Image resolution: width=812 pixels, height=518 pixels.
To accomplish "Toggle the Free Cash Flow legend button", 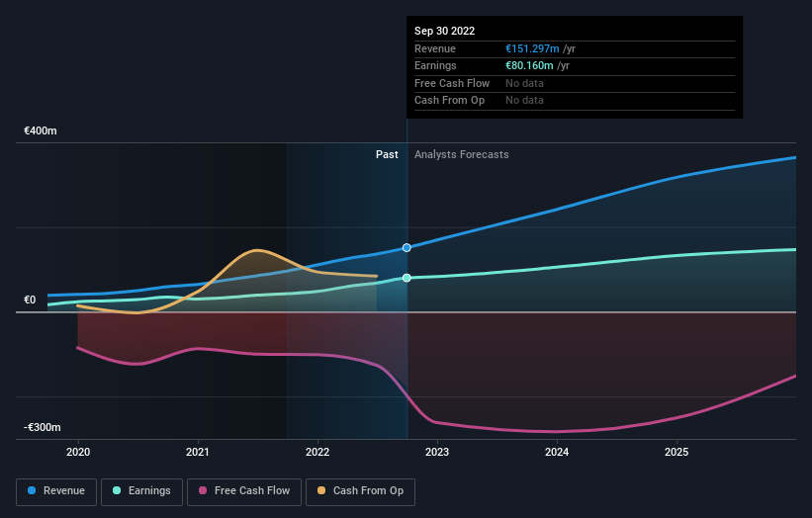I will [x=244, y=491].
